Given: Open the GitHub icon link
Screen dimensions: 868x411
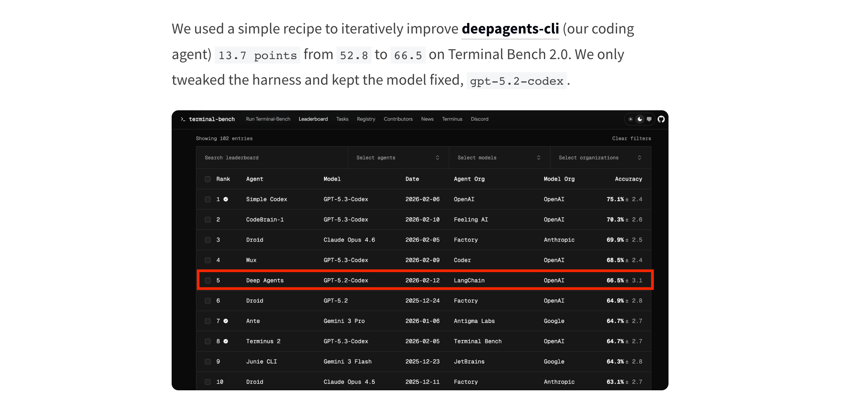Looking at the screenshot, I should click(661, 119).
